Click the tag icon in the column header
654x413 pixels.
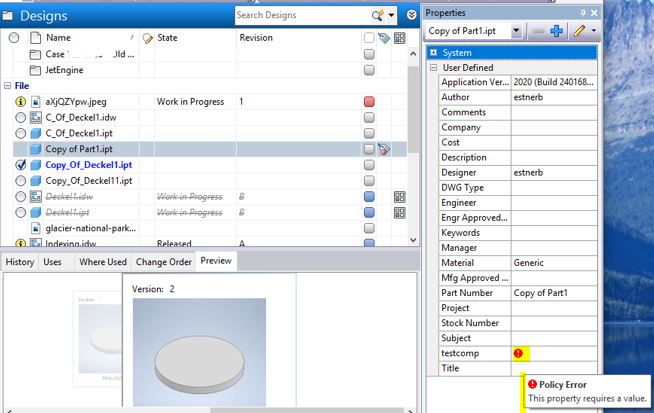tap(384, 38)
